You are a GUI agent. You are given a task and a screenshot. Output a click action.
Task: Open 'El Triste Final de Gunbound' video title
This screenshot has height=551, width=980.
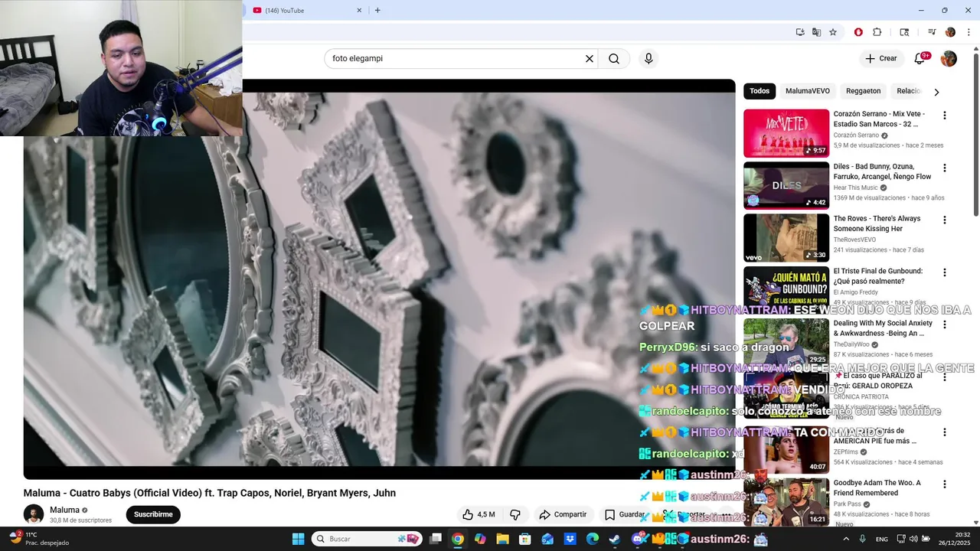click(877, 276)
